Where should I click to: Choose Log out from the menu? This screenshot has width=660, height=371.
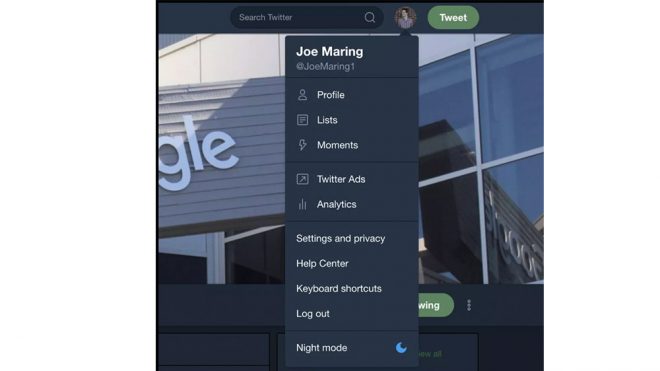click(313, 314)
